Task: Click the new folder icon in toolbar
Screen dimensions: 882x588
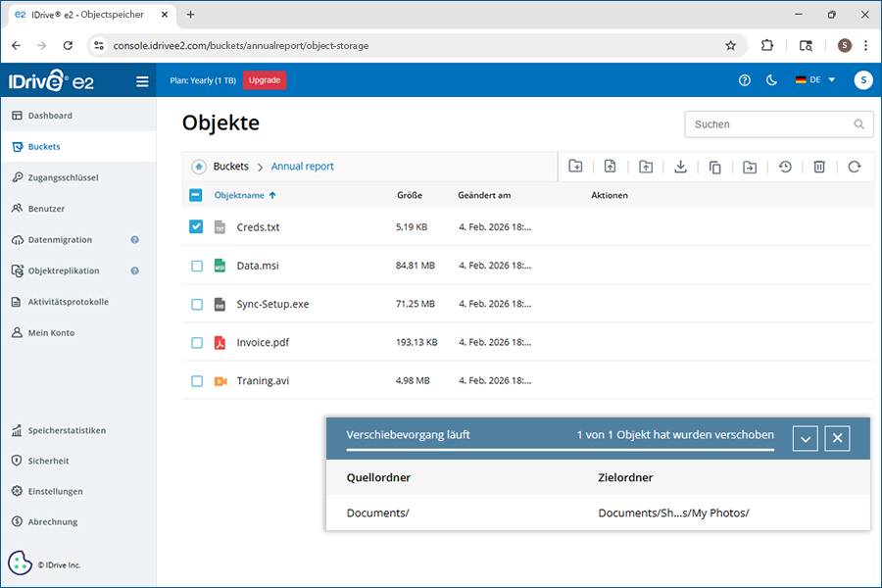Action: (x=575, y=167)
